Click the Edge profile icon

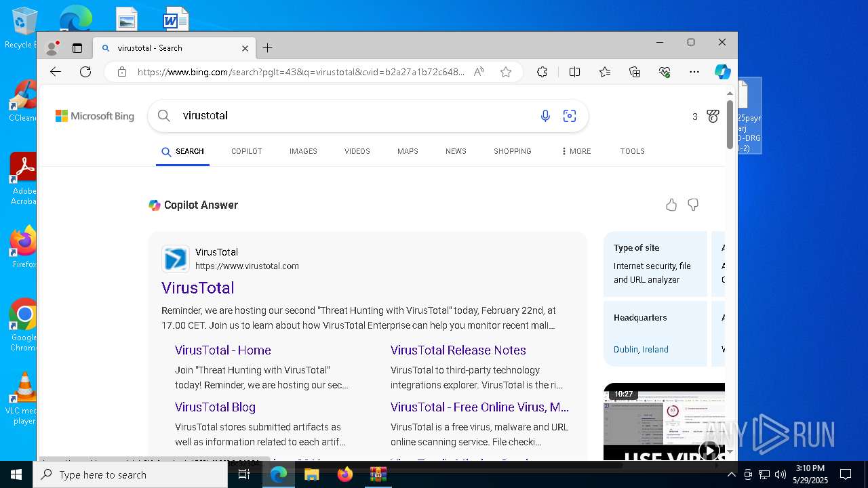coord(52,48)
